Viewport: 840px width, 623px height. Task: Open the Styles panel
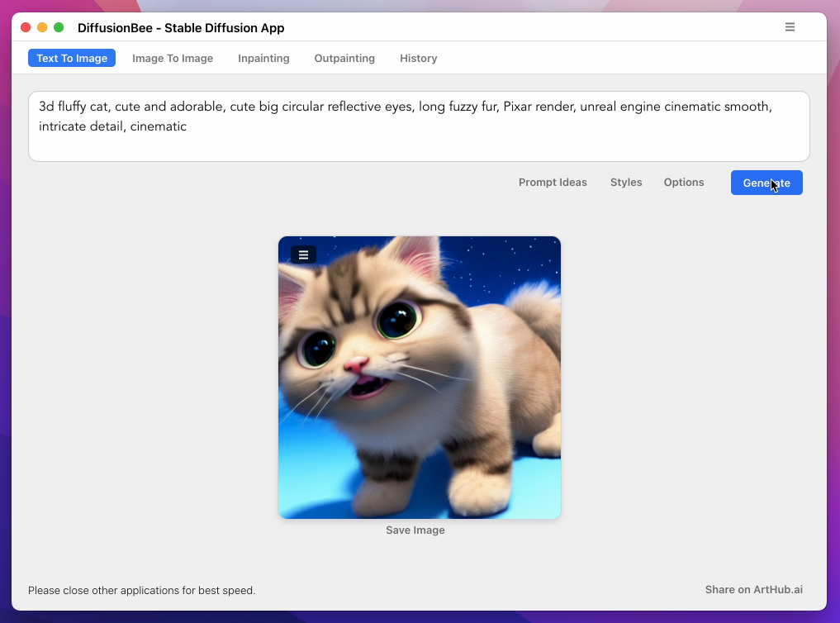point(625,182)
